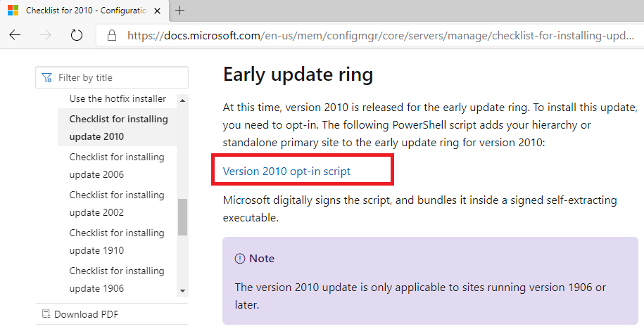644x336 pixels.
Task: Select the Checklist for 2010 browser tab
Action: point(81,11)
